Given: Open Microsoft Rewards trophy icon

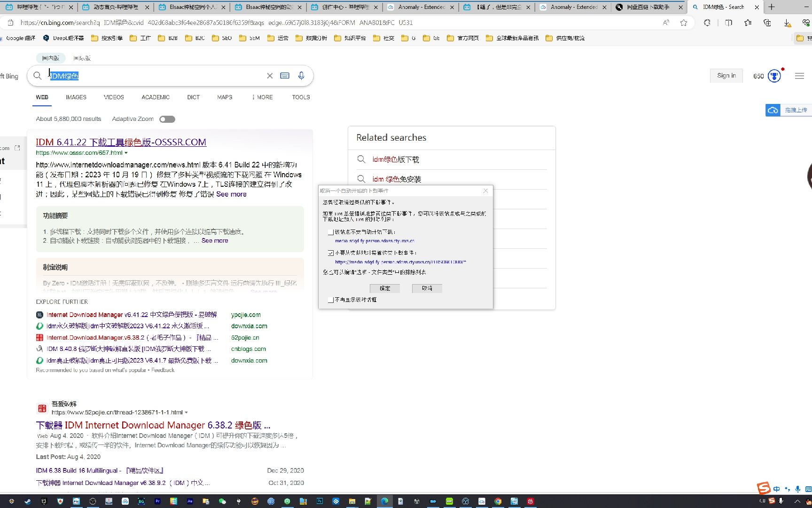Looking at the screenshot, I should click(x=774, y=76).
